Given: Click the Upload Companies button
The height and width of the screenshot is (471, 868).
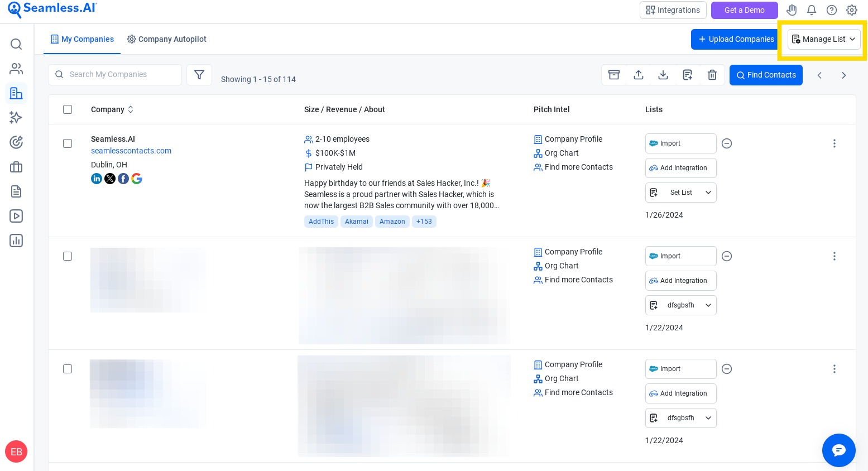Looking at the screenshot, I should [736, 39].
